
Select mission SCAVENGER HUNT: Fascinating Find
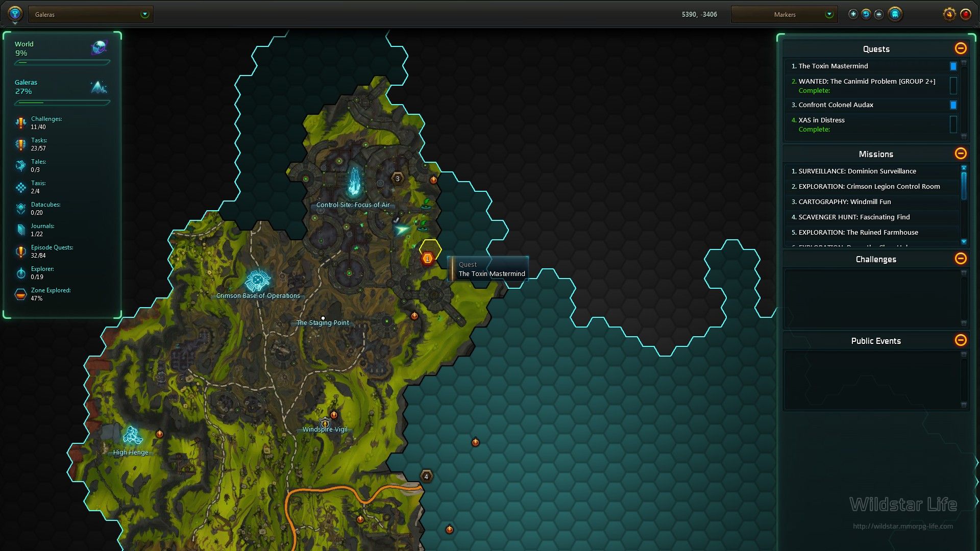click(x=872, y=217)
